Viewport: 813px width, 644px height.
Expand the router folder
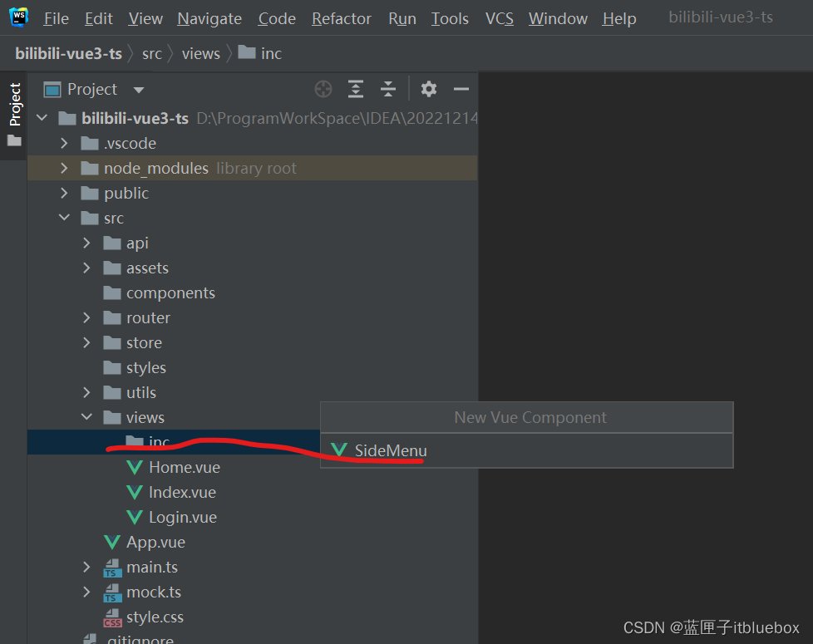(86, 317)
